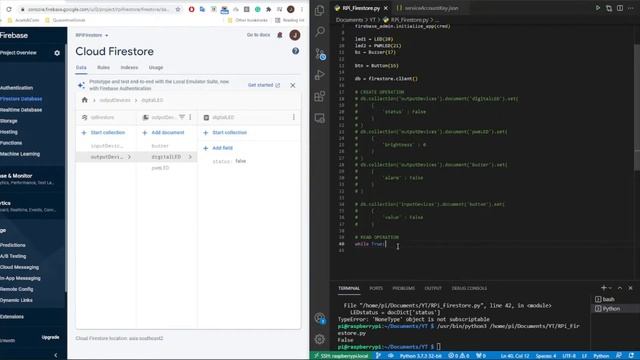640x360 pixels.
Task: Run the Python file with play button
Action: pos(598,8)
